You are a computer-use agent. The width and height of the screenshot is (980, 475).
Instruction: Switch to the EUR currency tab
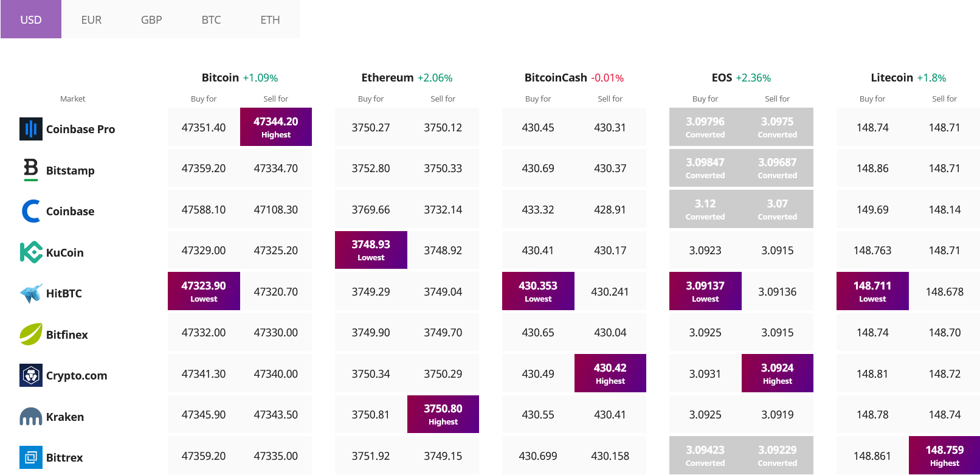(x=91, y=19)
